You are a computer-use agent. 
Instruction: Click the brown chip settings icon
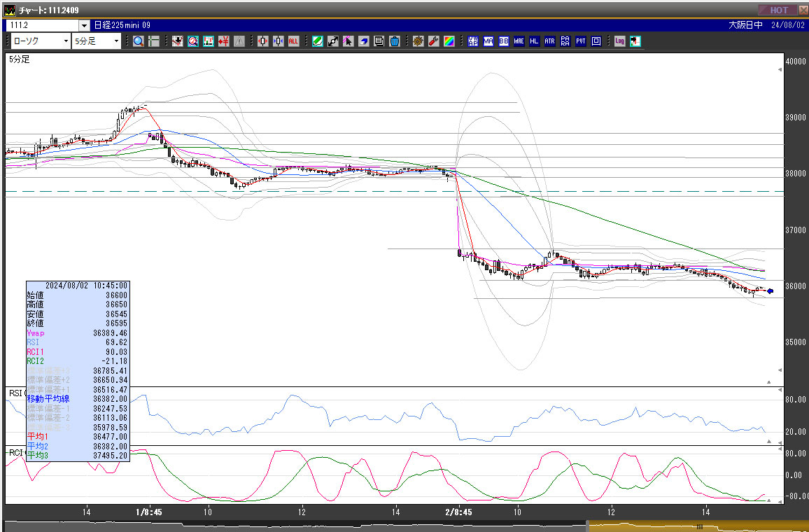click(x=418, y=41)
